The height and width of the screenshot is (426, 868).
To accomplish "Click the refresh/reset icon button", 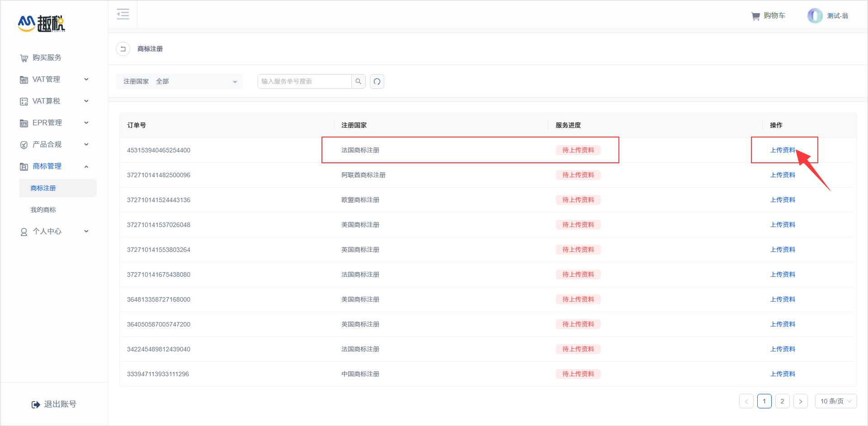I will [377, 81].
